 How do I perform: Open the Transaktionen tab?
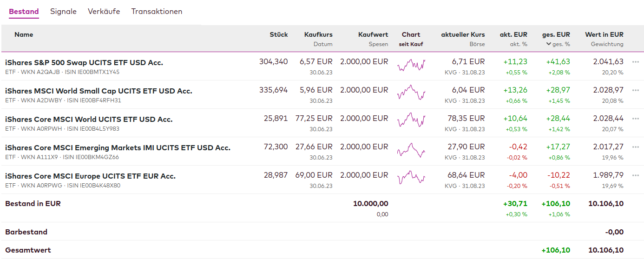[x=157, y=12]
